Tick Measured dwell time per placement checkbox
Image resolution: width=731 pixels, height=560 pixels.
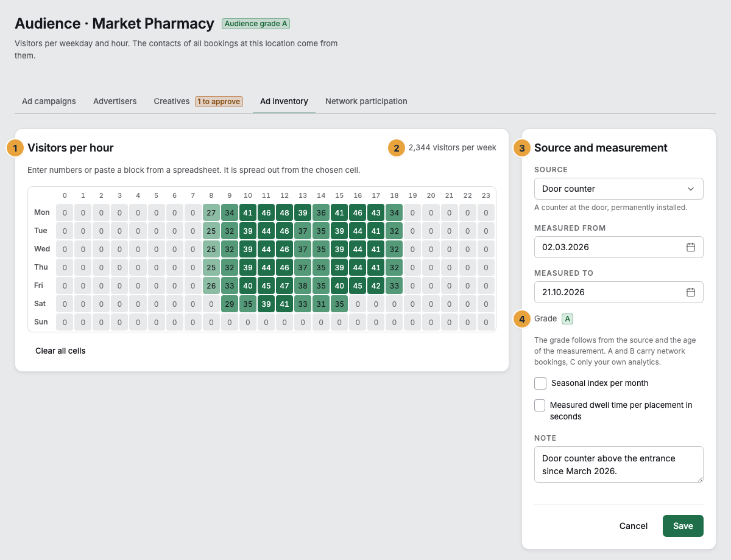pos(540,405)
